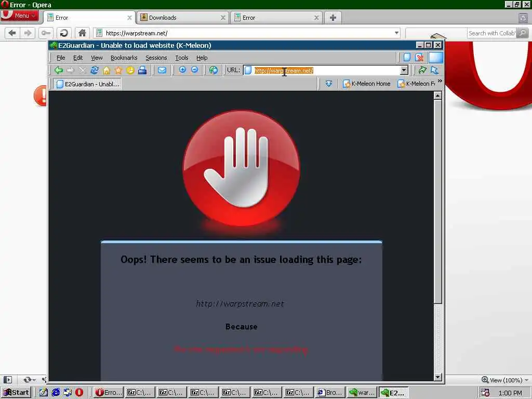The width and height of the screenshot is (532, 399).
Task: Open Opera address bar dropdown arrow
Action: pos(396,33)
